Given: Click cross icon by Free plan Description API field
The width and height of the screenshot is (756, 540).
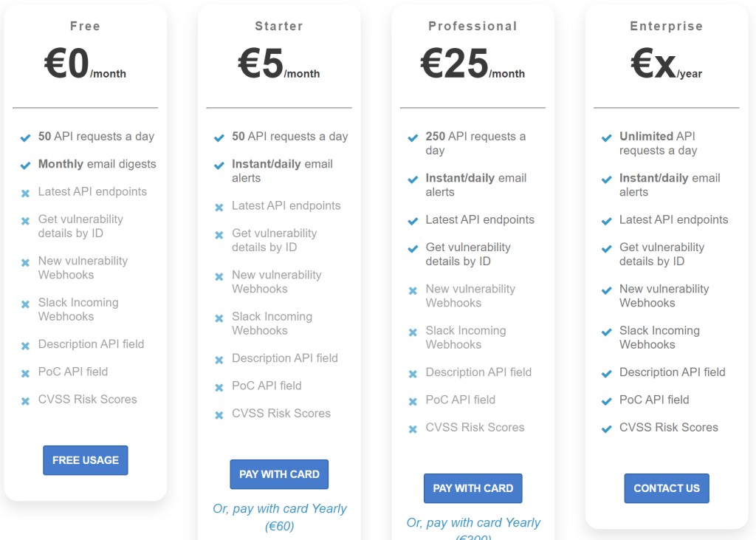Looking at the screenshot, I should click(x=25, y=346).
